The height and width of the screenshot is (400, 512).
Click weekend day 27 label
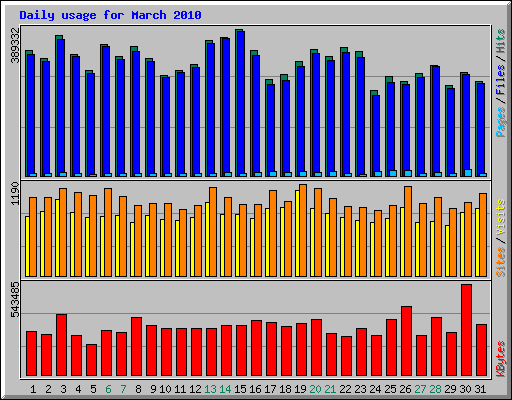point(420,389)
